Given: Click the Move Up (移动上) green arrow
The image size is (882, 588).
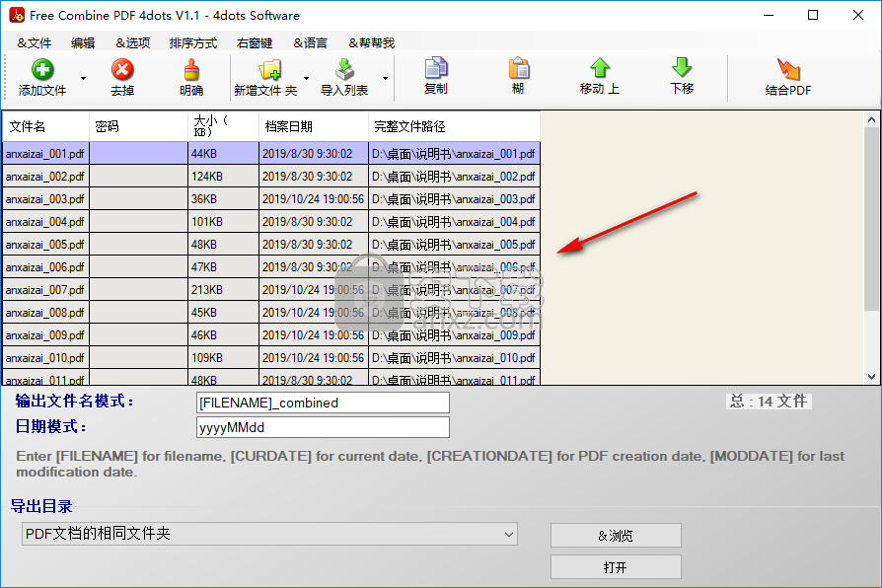Looking at the screenshot, I should click(600, 67).
